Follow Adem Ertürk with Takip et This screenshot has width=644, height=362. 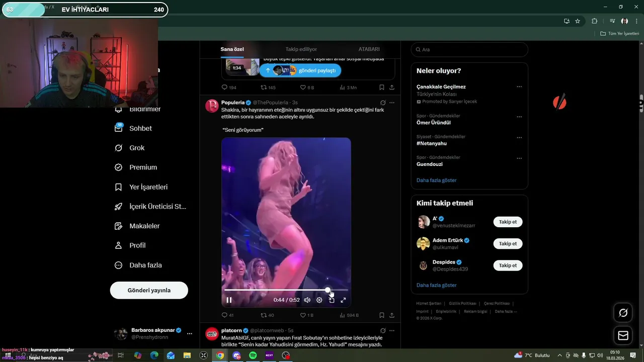[x=508, y=243]
